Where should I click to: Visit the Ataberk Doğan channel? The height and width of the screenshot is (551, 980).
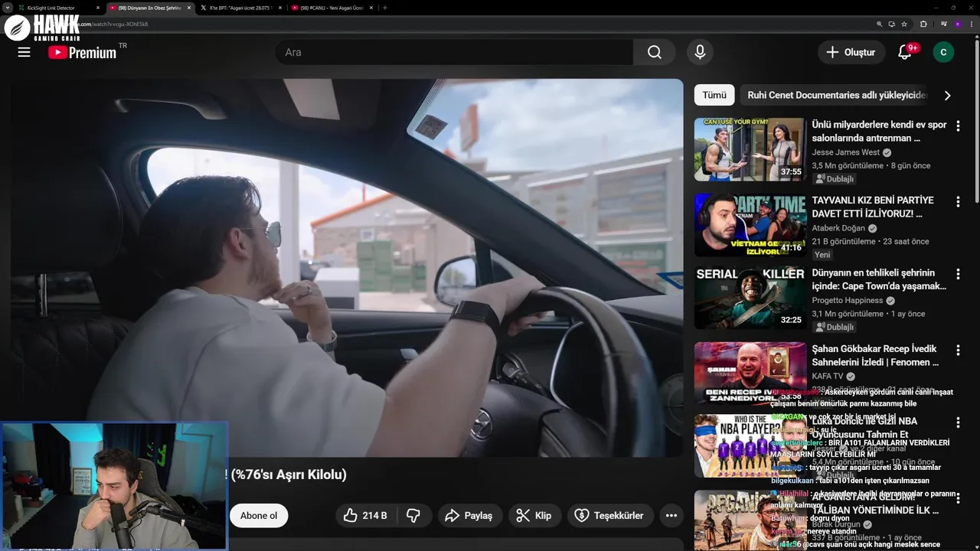click(838, 228)
